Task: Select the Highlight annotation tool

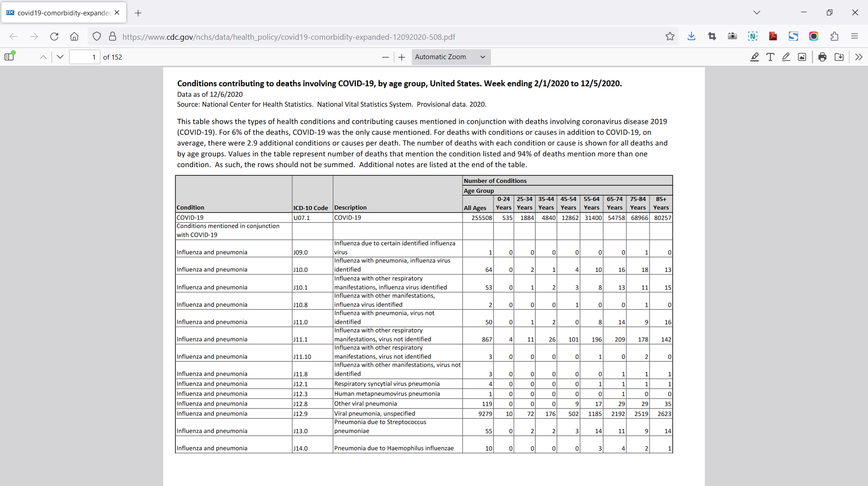Action: (755, 57)
